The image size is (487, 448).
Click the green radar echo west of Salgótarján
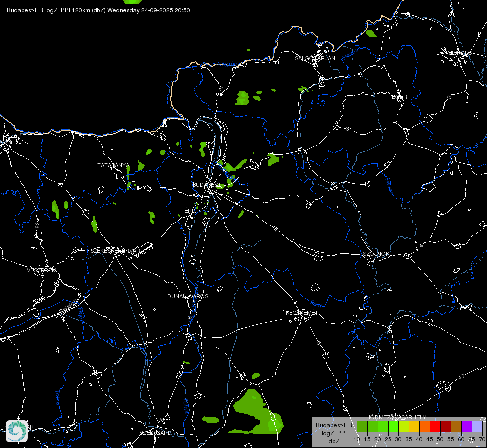(242, 97)
